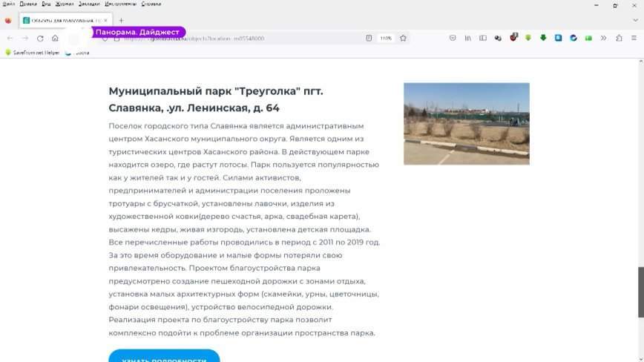Viewport: 644px width, 362px height.
Task: Open the hamburger application menu
Action: [634, 38]
